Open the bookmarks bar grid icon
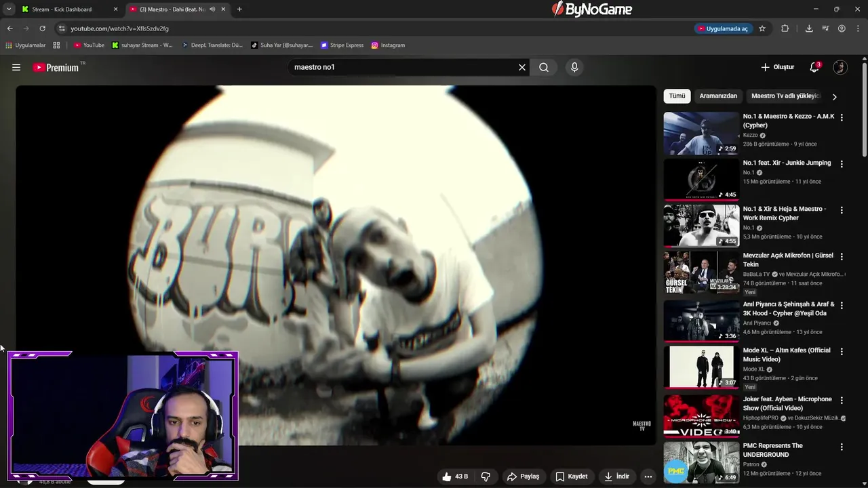868x488 pixels. pos(56,45)
